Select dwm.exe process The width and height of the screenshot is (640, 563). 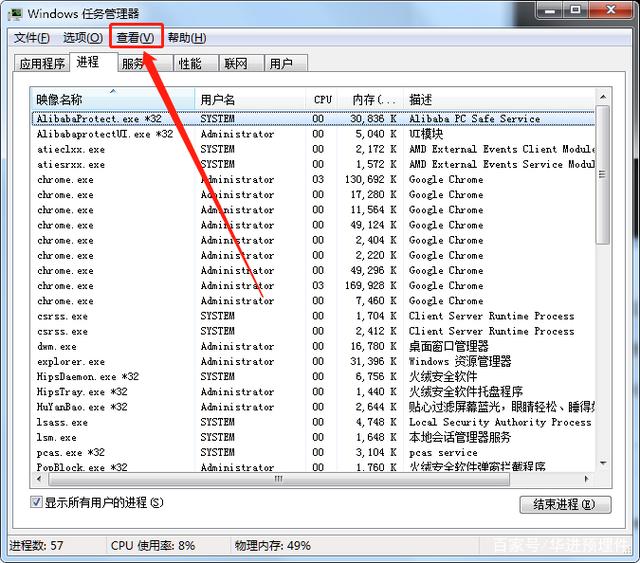pos(313,347)
